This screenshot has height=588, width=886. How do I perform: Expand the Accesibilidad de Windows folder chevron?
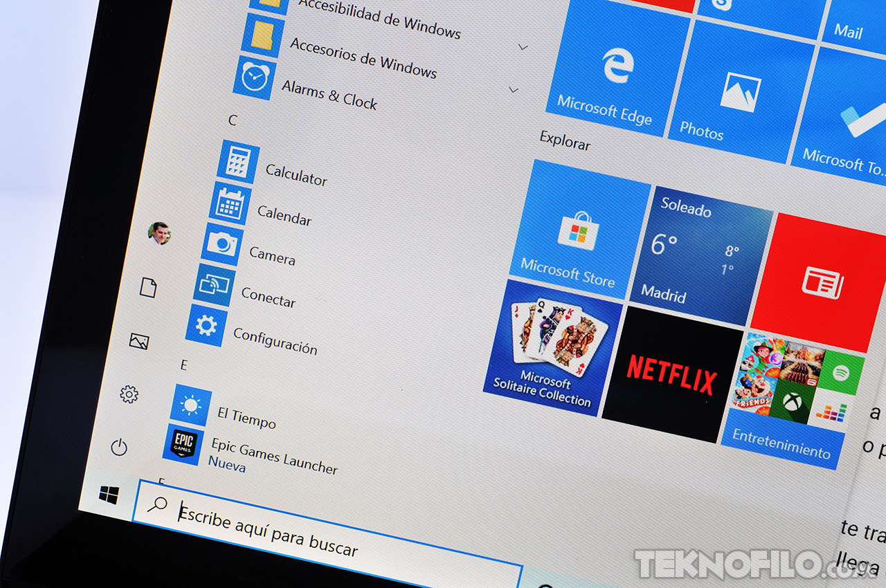click(523, 47)
